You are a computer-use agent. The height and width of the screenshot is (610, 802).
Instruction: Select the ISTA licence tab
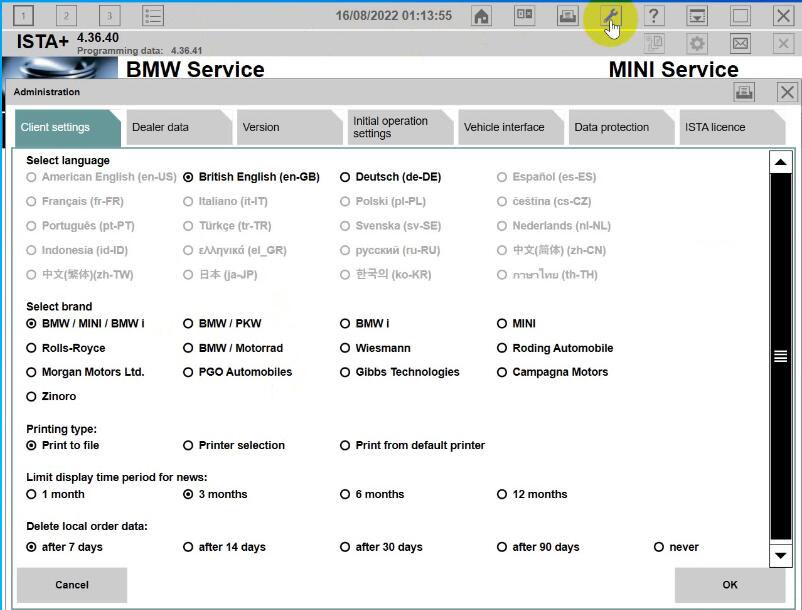click(732, 127)
